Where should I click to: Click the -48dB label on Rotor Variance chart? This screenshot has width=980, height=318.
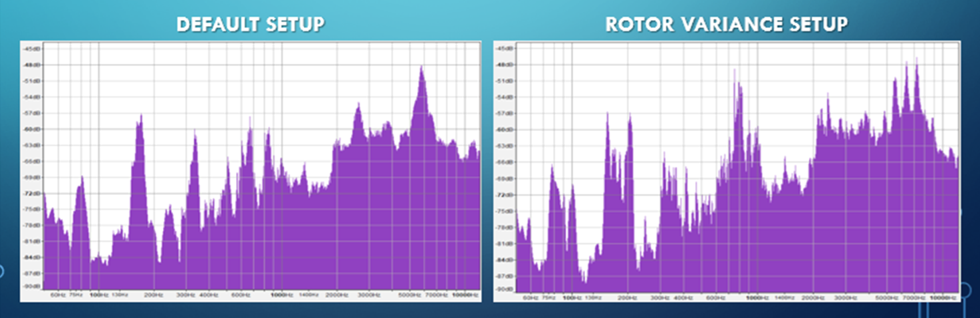[506, 65]
